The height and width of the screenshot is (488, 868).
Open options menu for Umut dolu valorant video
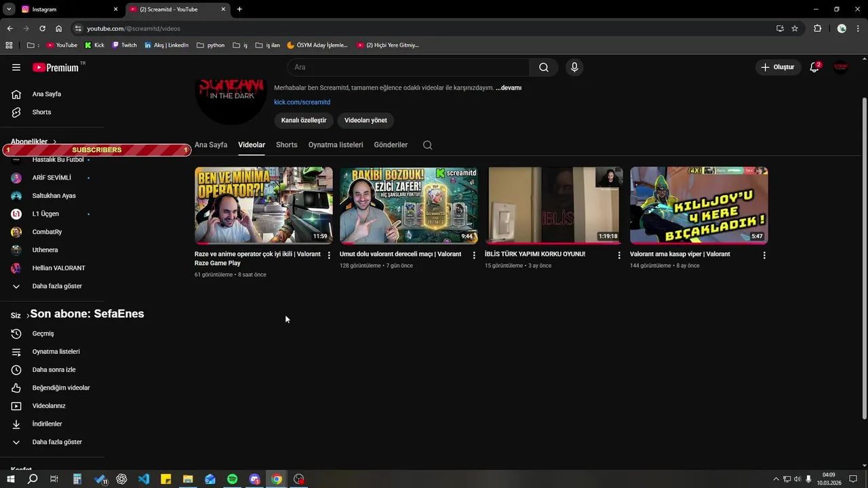click(x=474, y=256)
